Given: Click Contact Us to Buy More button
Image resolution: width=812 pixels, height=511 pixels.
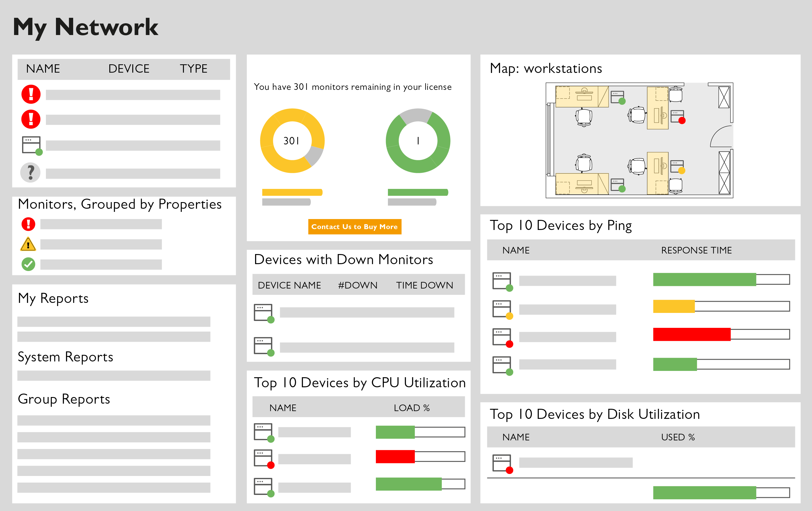Looking at the screenshot, I should point(354,227).
